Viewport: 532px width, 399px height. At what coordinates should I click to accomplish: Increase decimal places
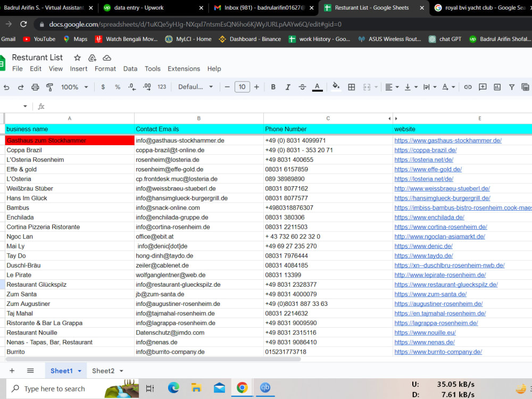pyautogui.click(x=147, y=87)
